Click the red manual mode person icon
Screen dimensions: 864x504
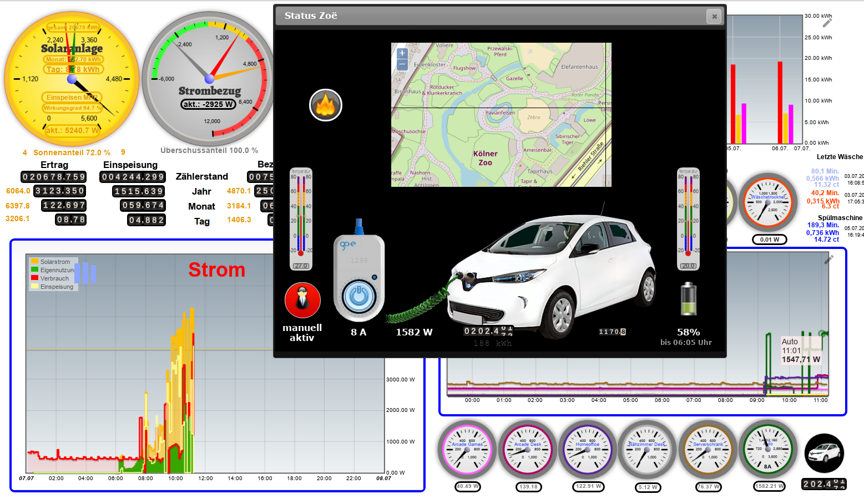[x=302, y=301]
